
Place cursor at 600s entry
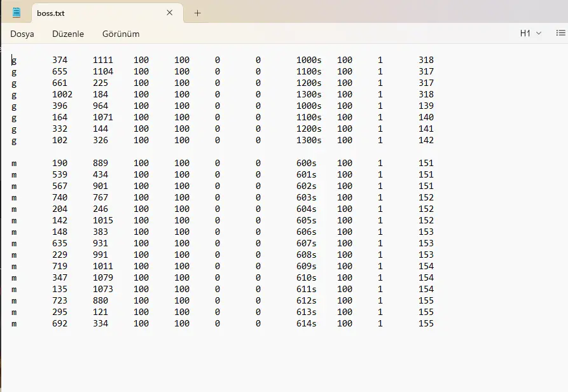click(x=306, y=163)
